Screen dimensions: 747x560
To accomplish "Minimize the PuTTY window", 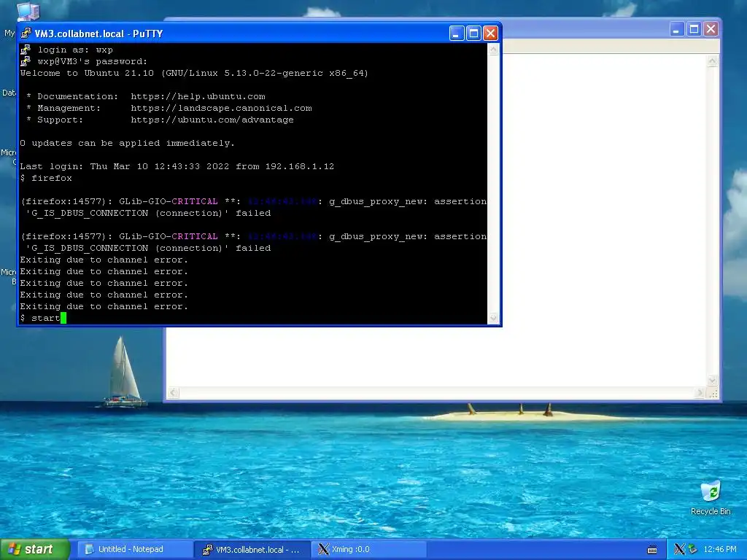I will (x=457, y=34).
